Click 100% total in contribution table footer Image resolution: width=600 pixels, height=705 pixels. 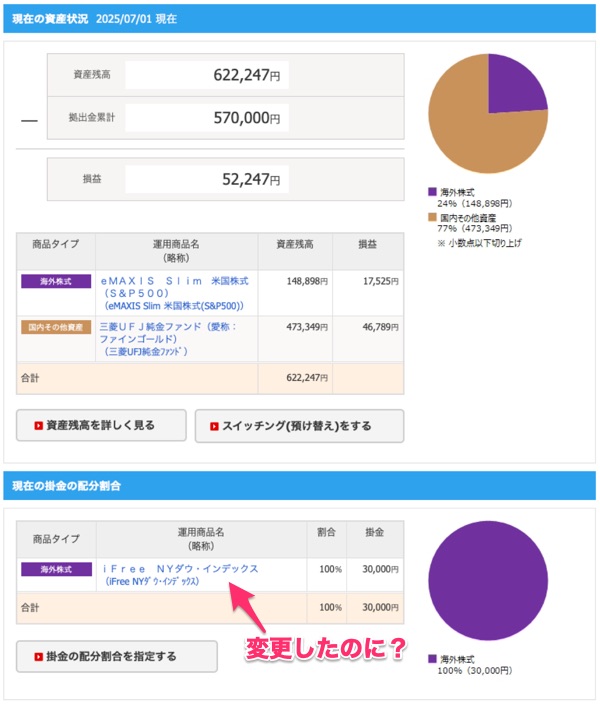(x=331, y=607)
